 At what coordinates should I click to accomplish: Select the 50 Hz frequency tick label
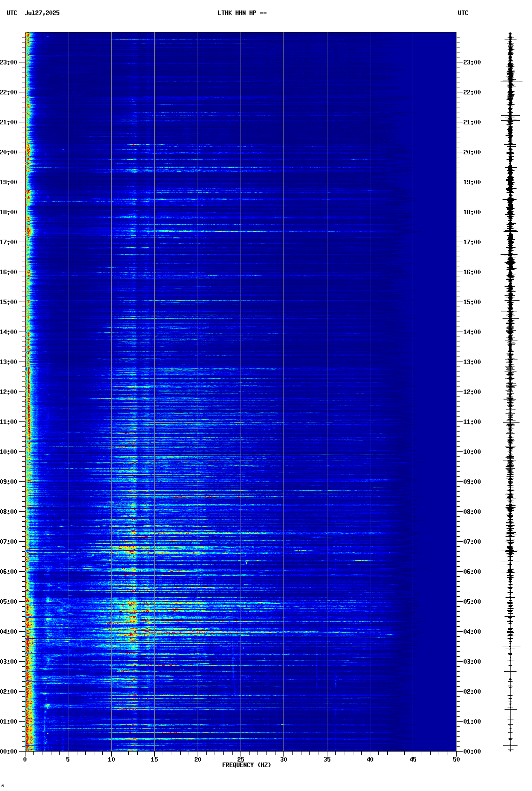coord(456,760)
